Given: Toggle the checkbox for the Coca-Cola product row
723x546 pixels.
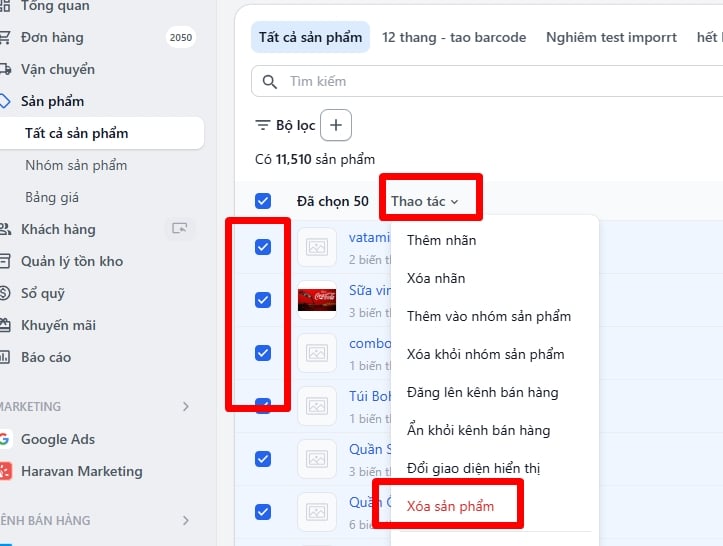Looking at the screenshot, I should click(x=263, y=299).
